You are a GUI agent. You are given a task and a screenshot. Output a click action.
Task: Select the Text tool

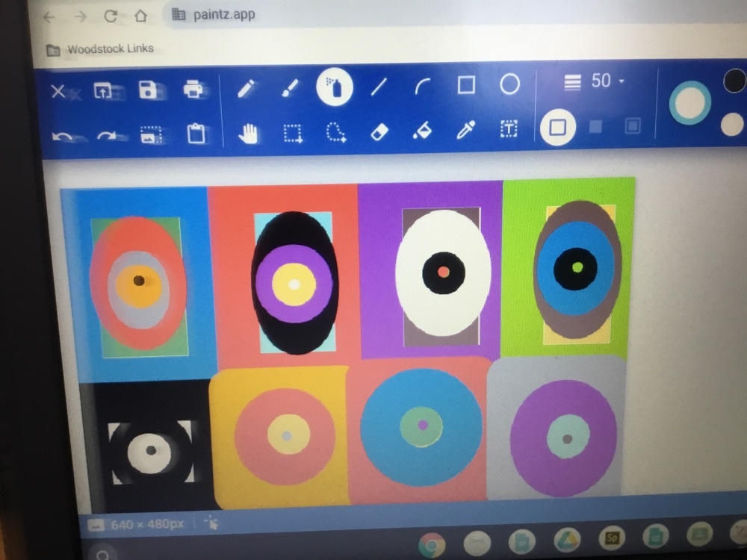[x=509, y=128]
